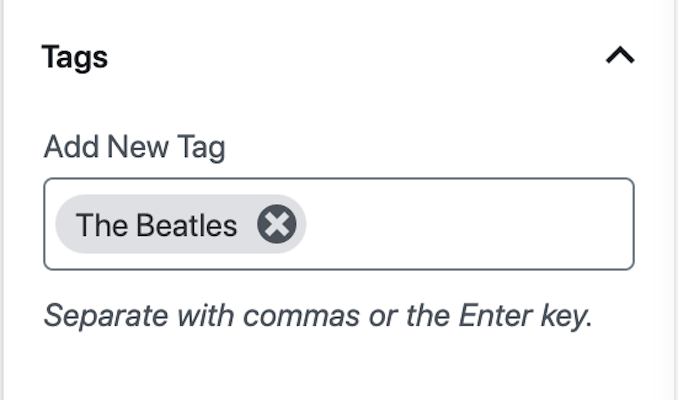
Task: Delete the tag via circled cross icon
Action: pos(277,224)
